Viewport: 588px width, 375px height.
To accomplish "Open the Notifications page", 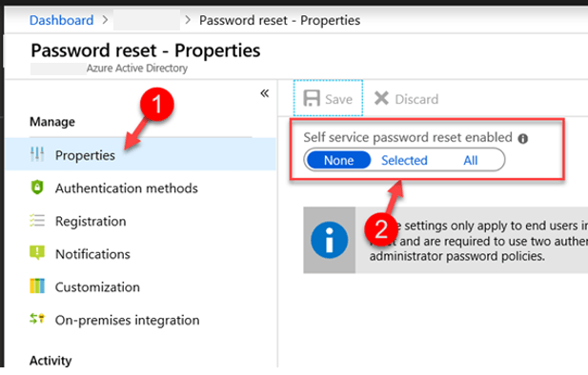I will tap(92, 254).
